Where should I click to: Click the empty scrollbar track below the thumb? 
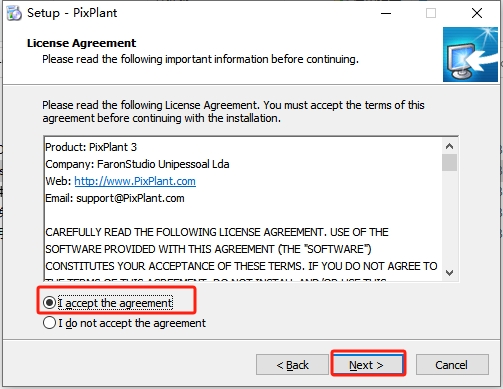pyautogui.click(x=449, y=218)
